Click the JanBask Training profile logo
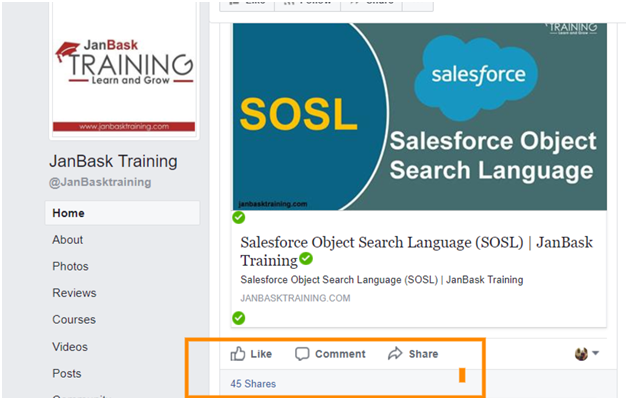The width and height of the screenshot is (628, 400). [x=124, y=71]
